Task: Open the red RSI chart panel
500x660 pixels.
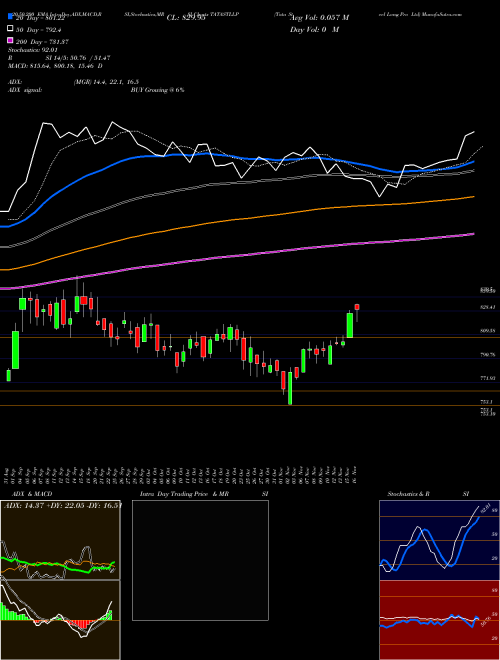Action: tap(439, 620)
